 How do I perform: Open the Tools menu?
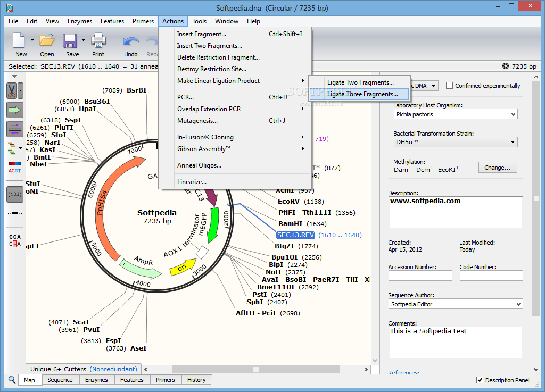pyautogui.click(x=199, y=21)
